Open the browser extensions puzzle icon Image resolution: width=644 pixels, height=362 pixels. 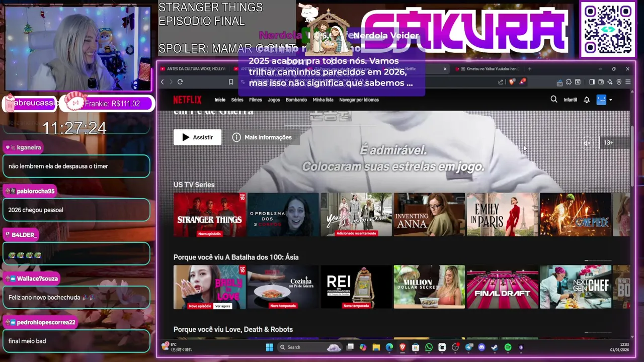tap(569, 82)
